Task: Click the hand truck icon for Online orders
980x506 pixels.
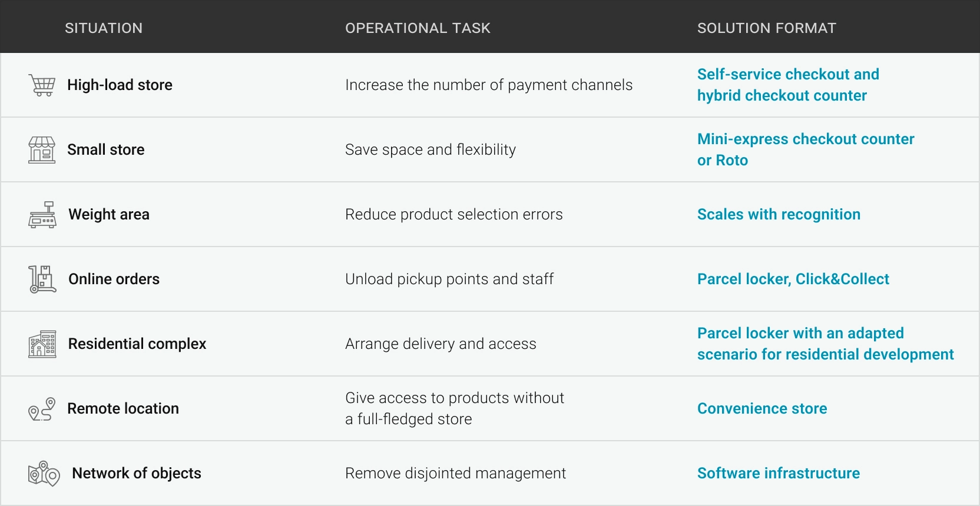Action: pos(42,279)
